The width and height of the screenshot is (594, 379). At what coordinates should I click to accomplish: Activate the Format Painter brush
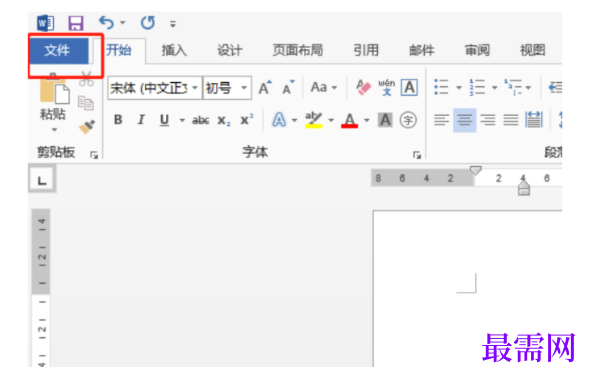pos(87,127)
